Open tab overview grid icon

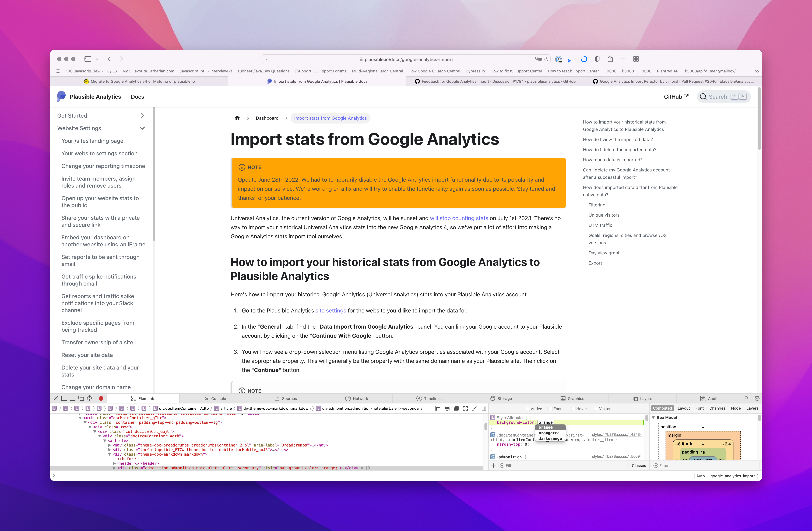pos(636,59)
